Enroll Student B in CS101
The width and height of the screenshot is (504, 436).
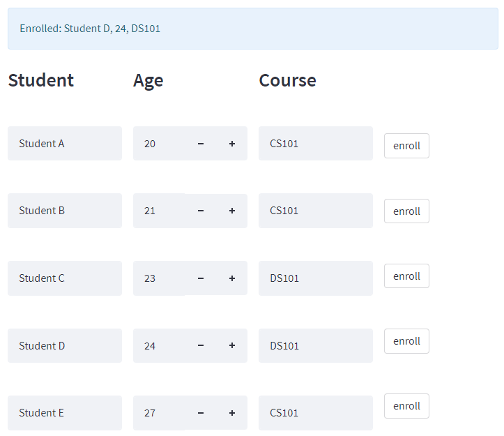(x=406, y=211)
